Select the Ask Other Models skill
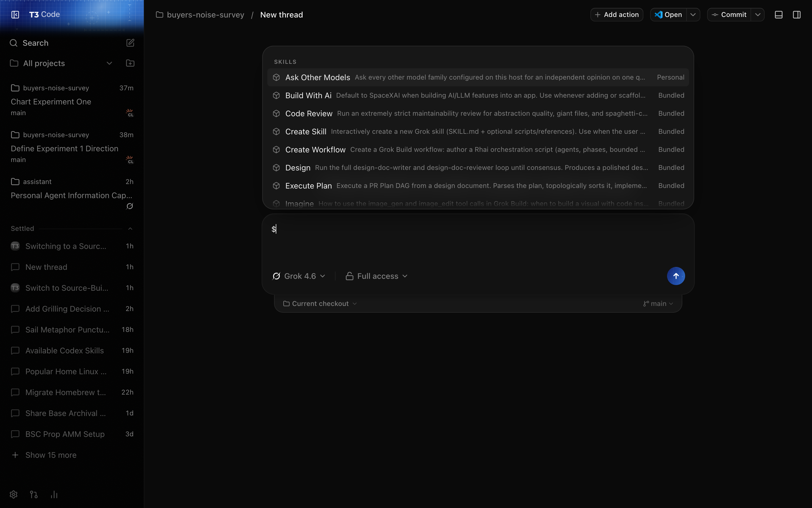 click(478, 77)
